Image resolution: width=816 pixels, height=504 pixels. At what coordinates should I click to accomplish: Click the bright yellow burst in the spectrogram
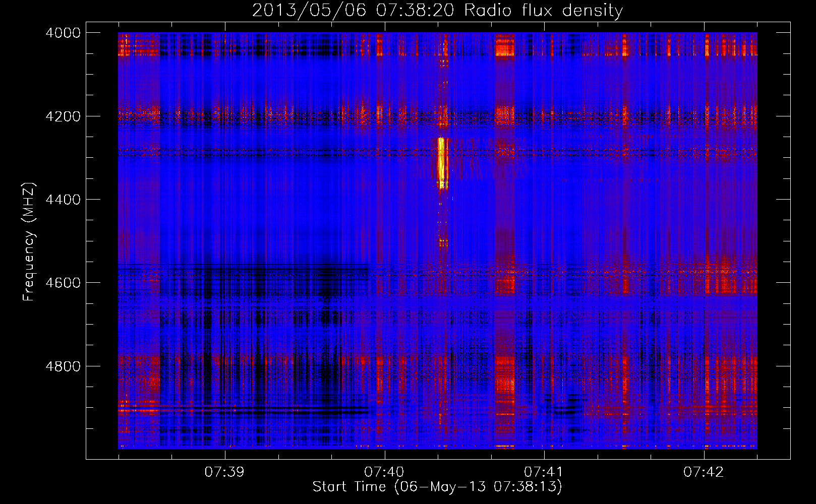(442, 163)
